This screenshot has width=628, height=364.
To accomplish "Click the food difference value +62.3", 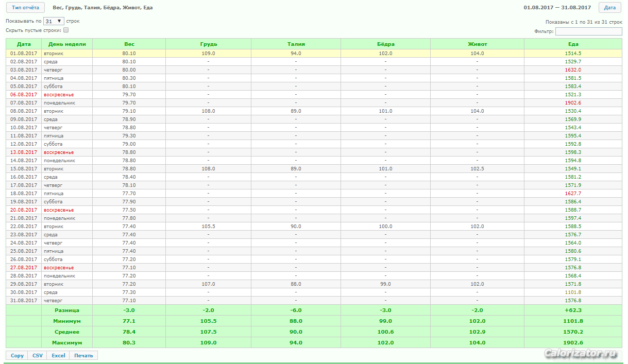I will (573, 310).
